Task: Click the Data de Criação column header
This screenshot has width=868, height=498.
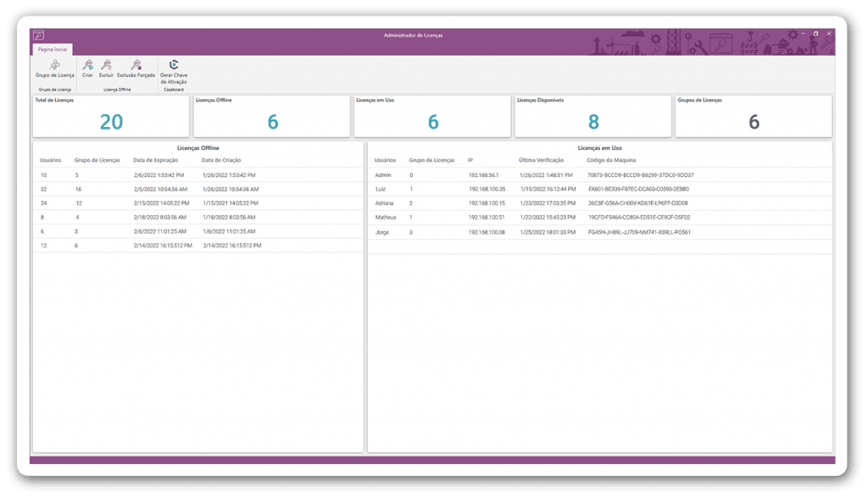Action: coord(221,160)
